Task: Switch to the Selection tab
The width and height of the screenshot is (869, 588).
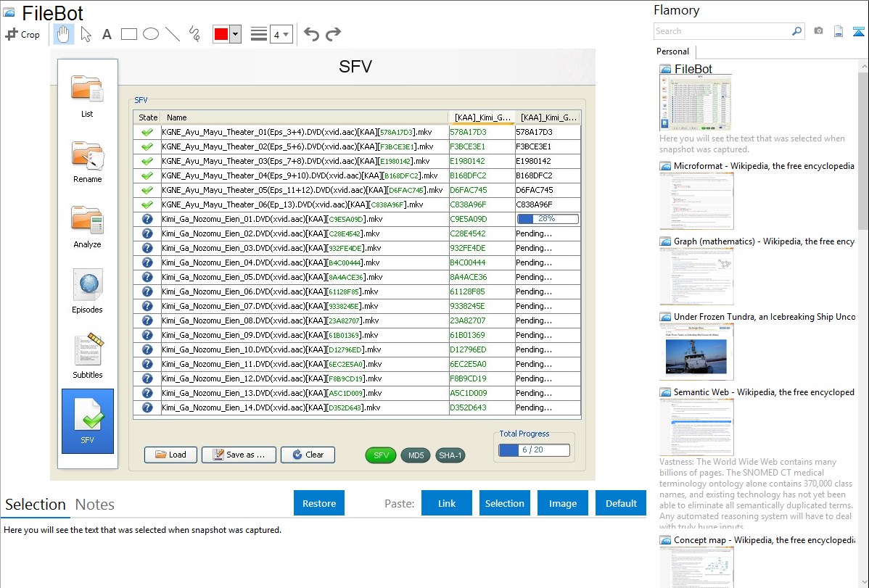Action: [36, 505]
